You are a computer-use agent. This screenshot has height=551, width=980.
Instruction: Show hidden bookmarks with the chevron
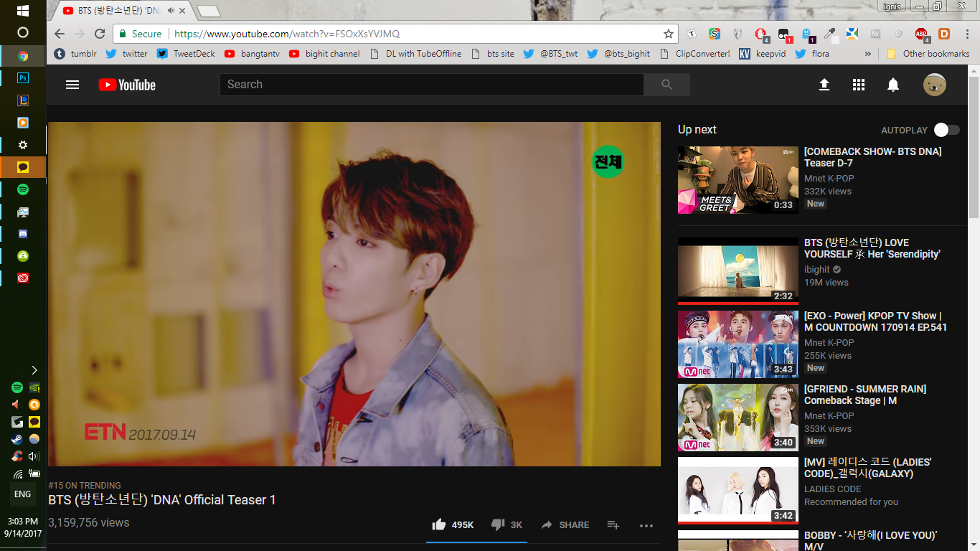point(868,54)
